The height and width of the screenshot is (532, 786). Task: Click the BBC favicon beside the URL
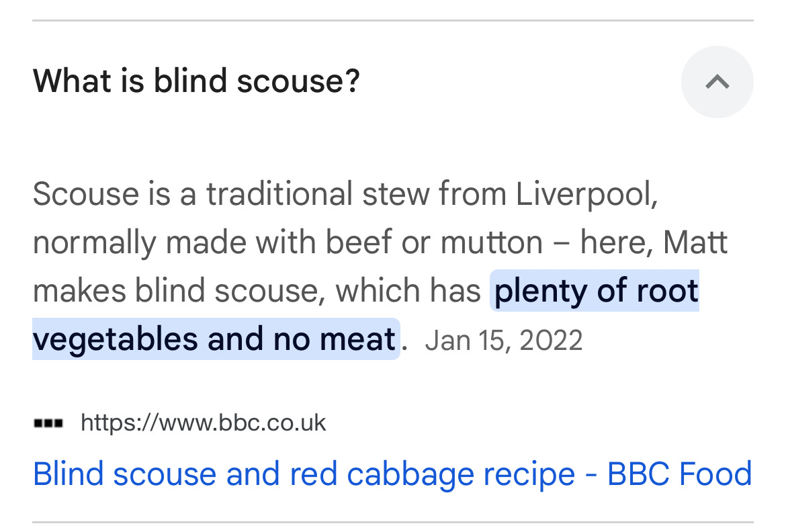pyautogui.click(x=48, y=423)
